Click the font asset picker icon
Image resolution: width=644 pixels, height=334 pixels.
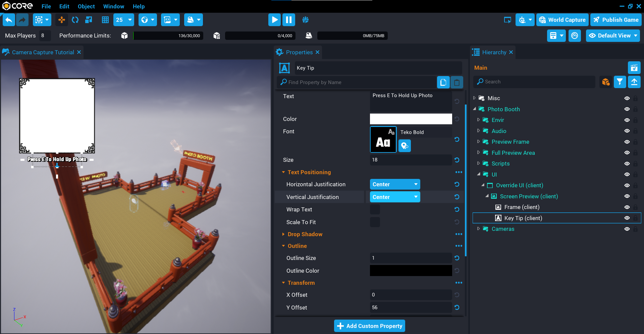pos(405,146)
